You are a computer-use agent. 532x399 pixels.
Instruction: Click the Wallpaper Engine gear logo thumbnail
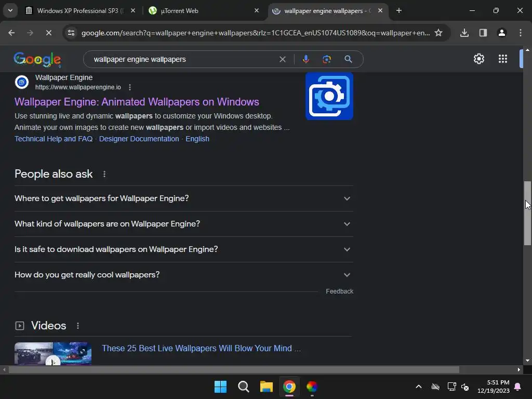tap(329, 96)
